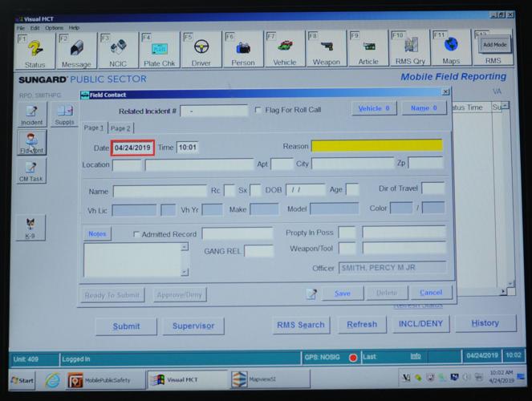Viewport: 532px width, 401px height.
Task: Launch the Vehicle query icon
Action: coord(284,51)
